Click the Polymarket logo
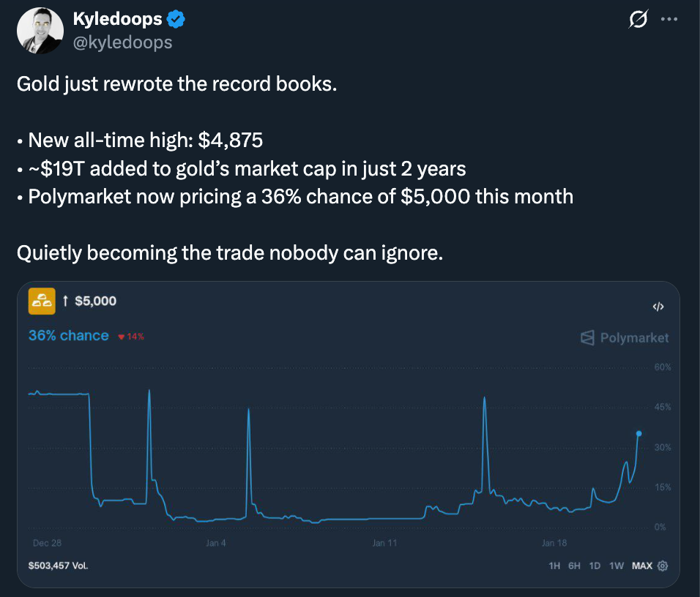This screenshot has width=700, height=597. 625,337
